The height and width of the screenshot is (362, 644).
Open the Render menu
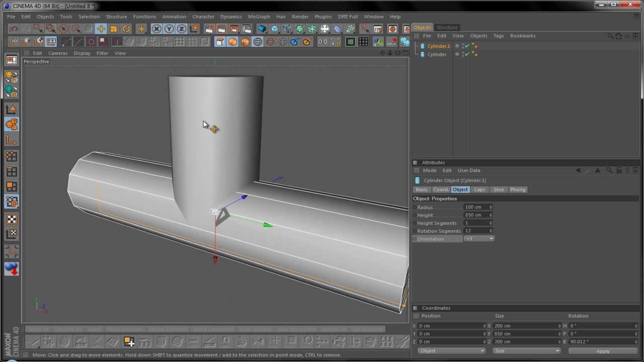pos(300,17)
